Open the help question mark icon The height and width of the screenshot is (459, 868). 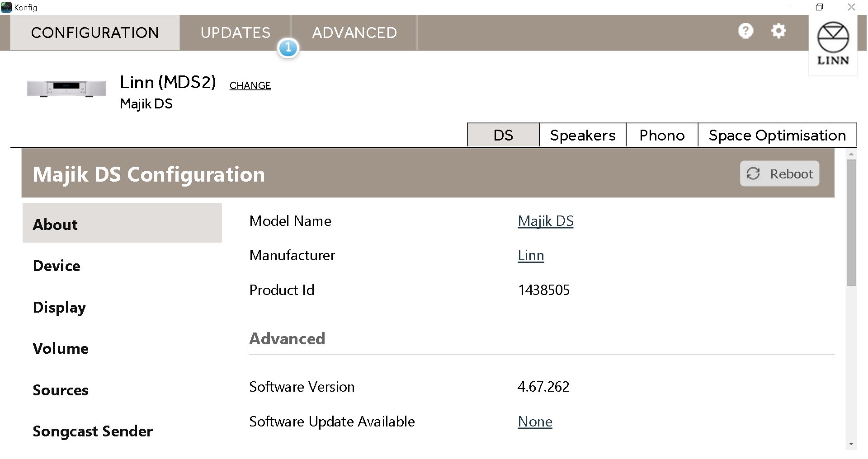pos(745,31)
